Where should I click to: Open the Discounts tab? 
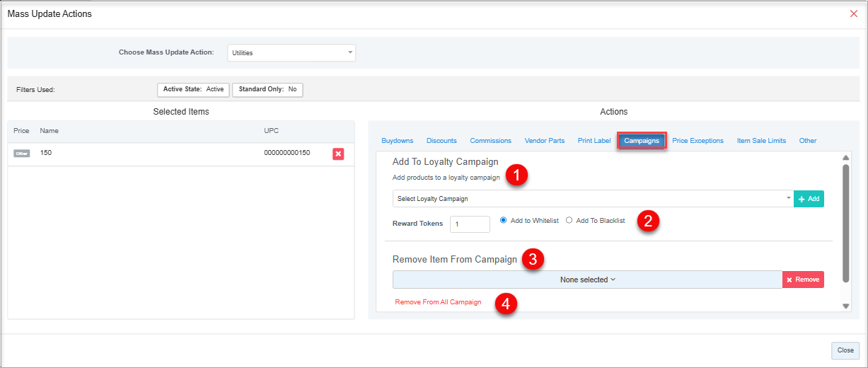(441, 141)
